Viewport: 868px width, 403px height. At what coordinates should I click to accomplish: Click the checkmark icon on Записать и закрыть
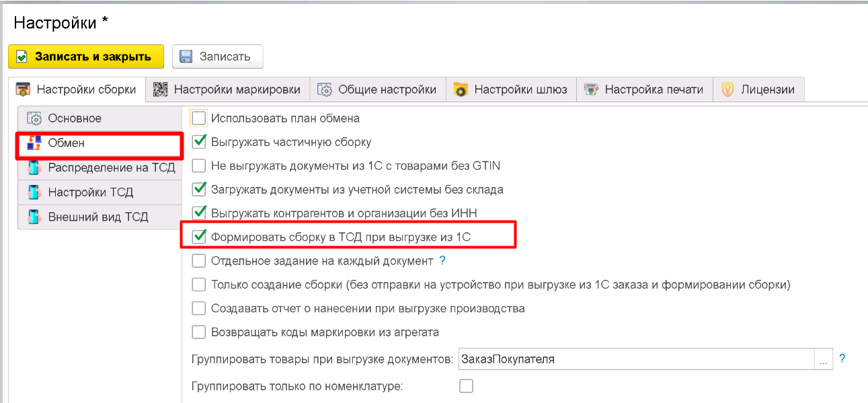click(22, 57)
